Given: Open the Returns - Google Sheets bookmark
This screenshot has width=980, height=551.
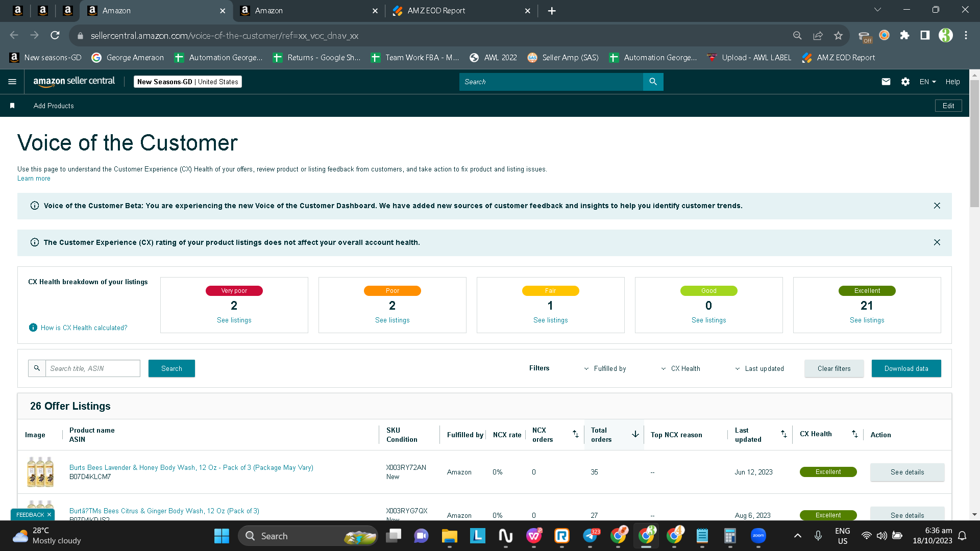Looking at the screenshot, I should 316,58.
